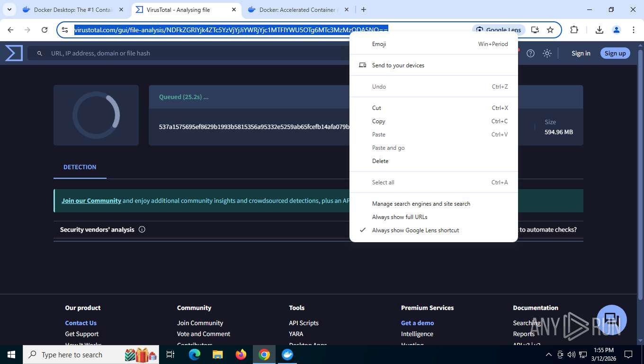644x364 pixels.
Task: Click the file hash text 537a1575695ef...
Action: point(254,127)
